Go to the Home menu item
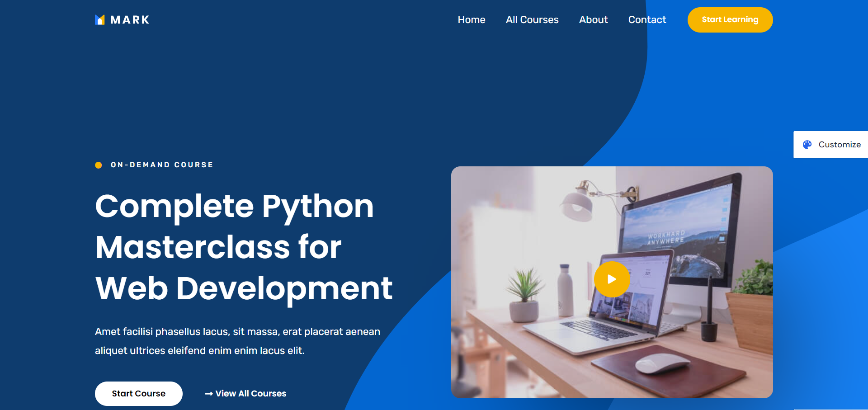This screenshot has width=868, height=410. point(471,20)
